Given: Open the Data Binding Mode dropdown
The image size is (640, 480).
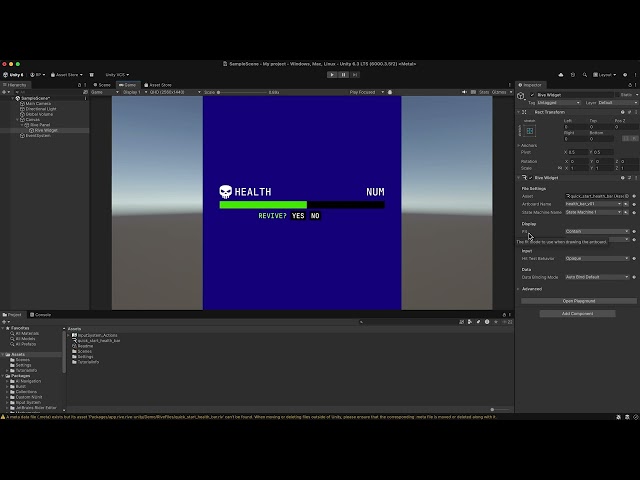Looking at the screenshot, I should coord(597,277).
